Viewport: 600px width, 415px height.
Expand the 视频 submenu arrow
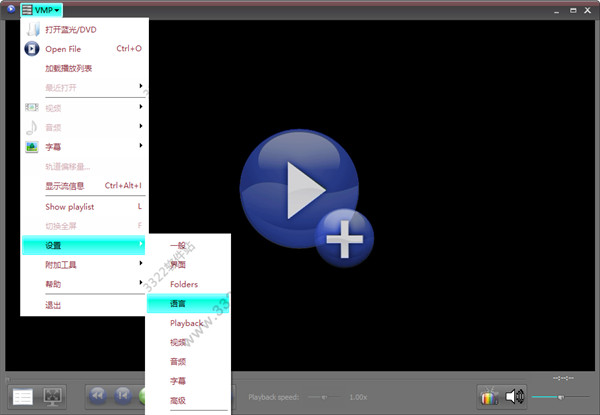point(141,106)
